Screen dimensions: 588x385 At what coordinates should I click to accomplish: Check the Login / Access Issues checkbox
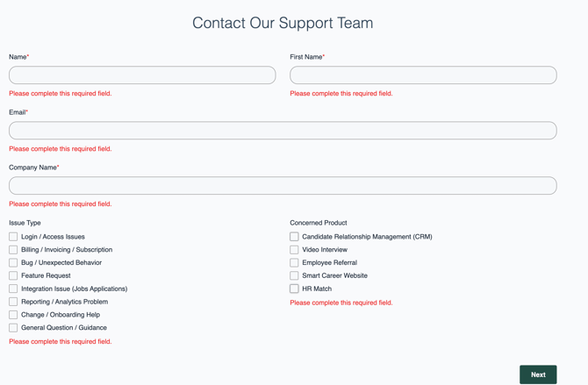pyautogui.click(x=13, y=237)
